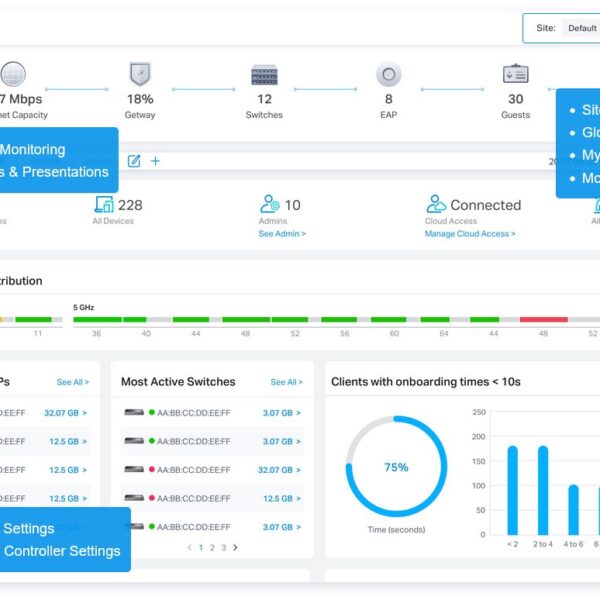Click the EAP access point icon
This screenshot has width=600, height=600.
click(x=388, y=74)
